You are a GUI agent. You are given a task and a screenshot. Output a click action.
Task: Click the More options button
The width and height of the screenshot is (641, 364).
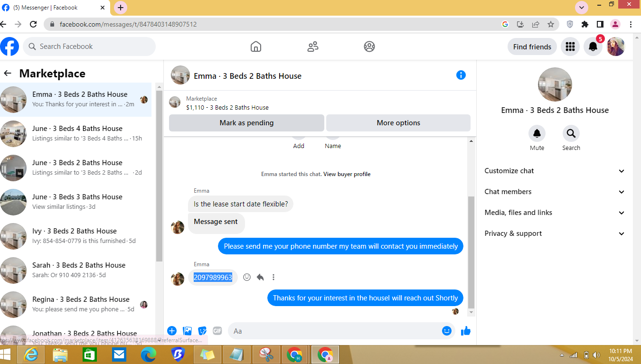(398, 123)
